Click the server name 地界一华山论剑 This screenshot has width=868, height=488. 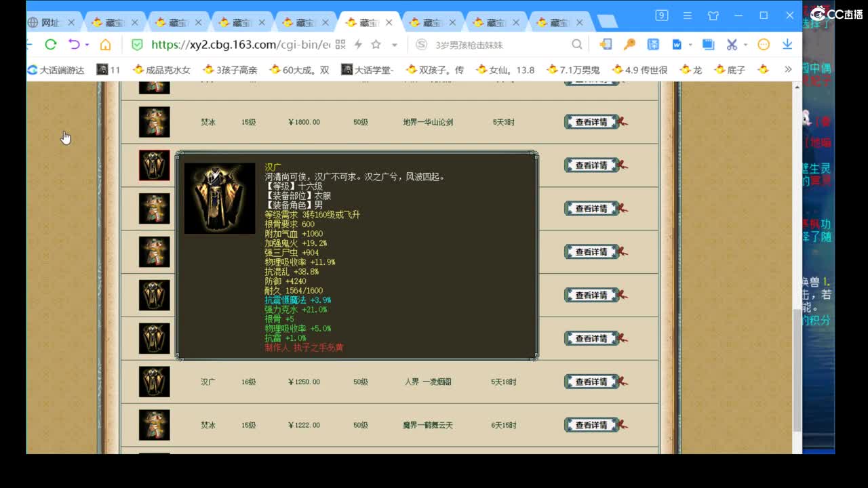pyautogui.click(x=428, y=122)
